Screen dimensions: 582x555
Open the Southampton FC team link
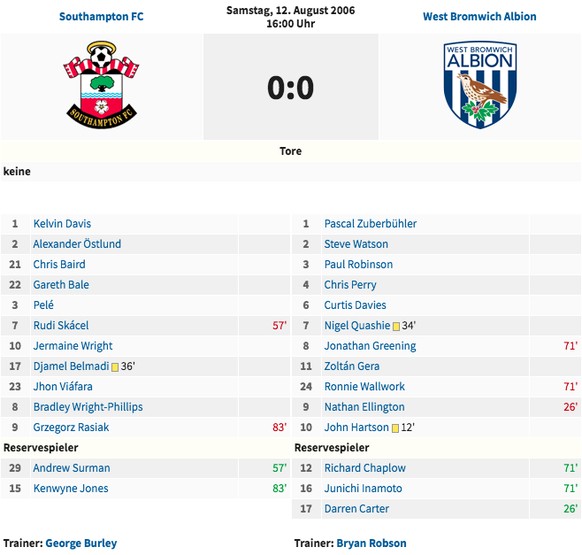pyautogui.click(x=101, y=16)
